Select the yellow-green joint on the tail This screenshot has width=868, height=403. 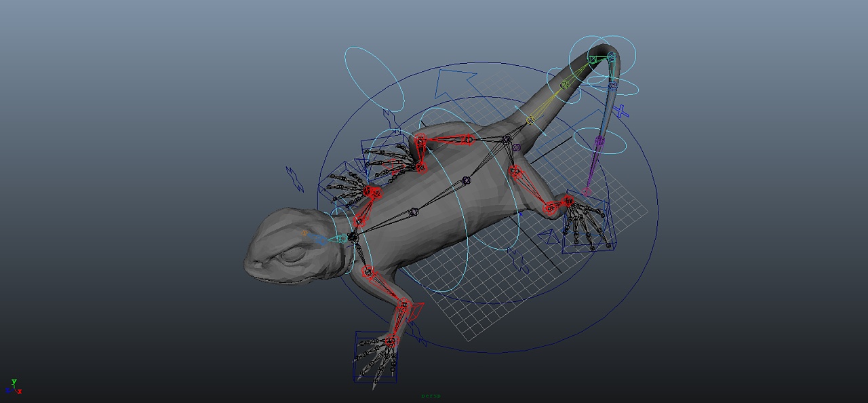click(564, 85)
